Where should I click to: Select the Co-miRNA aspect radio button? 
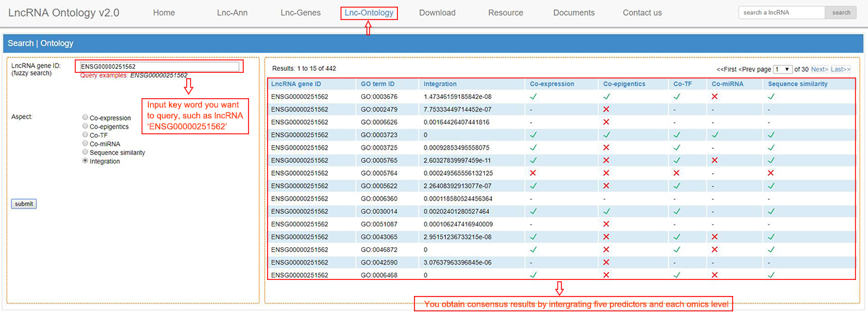pos(85,144)
